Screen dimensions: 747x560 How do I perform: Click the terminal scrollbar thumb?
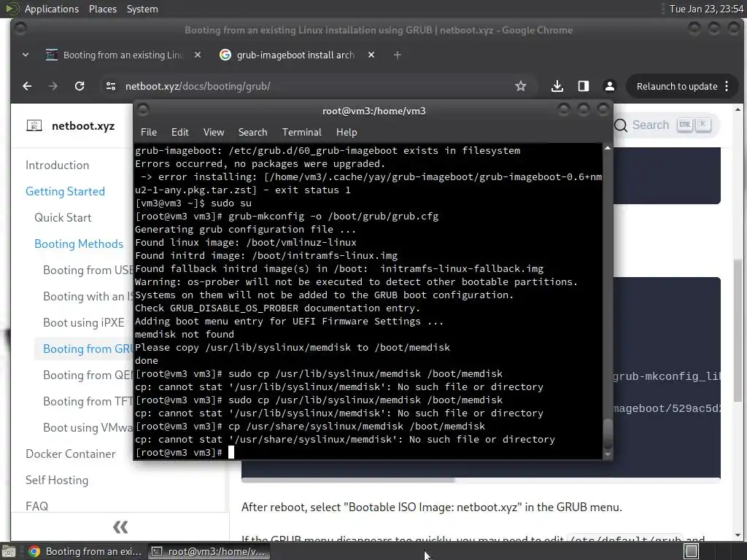pyautogui.click(x=608, y=434)
